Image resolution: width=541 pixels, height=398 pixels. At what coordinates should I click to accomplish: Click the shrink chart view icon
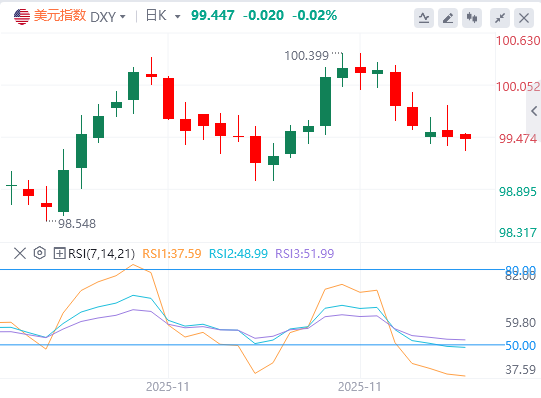(x=500, y=18)
